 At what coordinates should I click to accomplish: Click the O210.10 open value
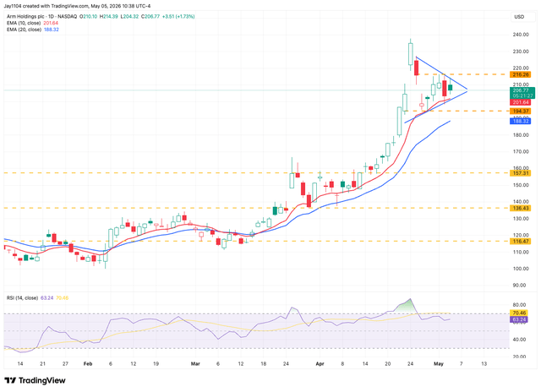[x=88, y=17]
